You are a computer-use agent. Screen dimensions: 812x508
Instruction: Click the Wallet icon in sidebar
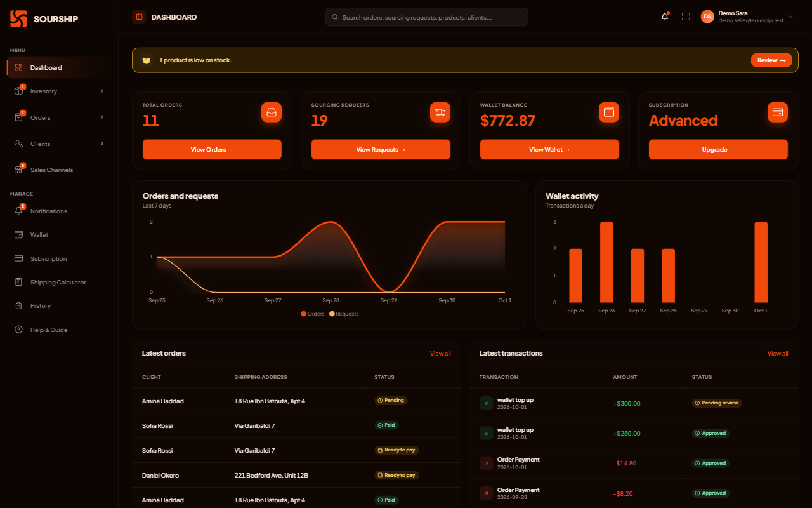coord(18,235)
